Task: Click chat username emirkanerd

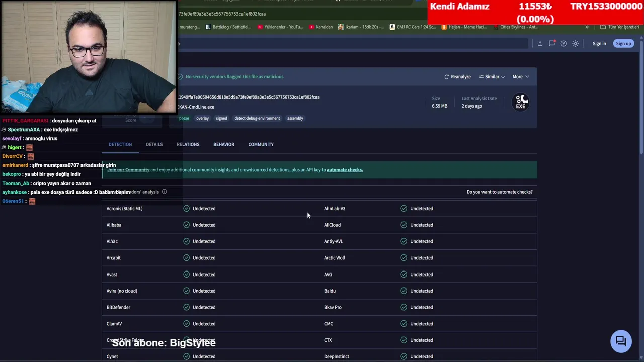Action: [15, 165]
